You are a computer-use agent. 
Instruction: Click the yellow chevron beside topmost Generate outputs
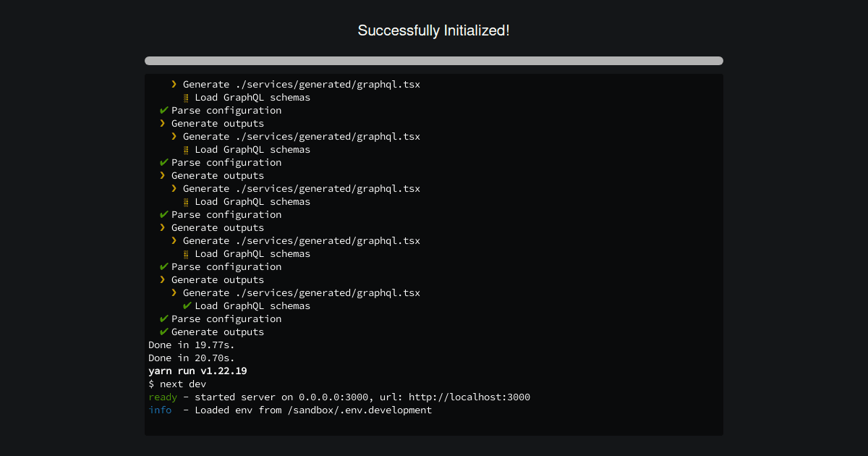(162, 123)
